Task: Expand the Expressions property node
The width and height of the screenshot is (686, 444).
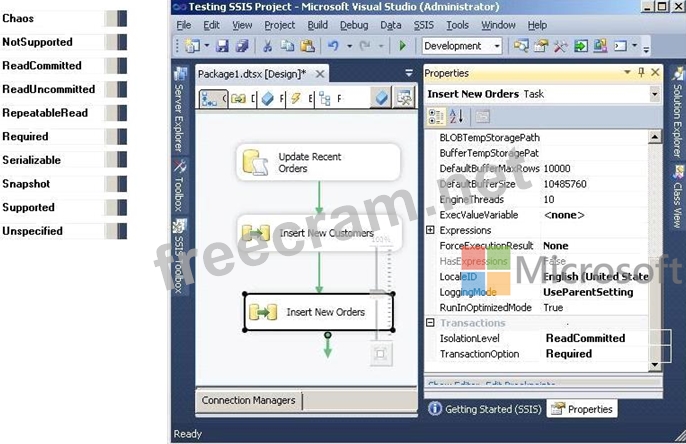Action: 430,230
